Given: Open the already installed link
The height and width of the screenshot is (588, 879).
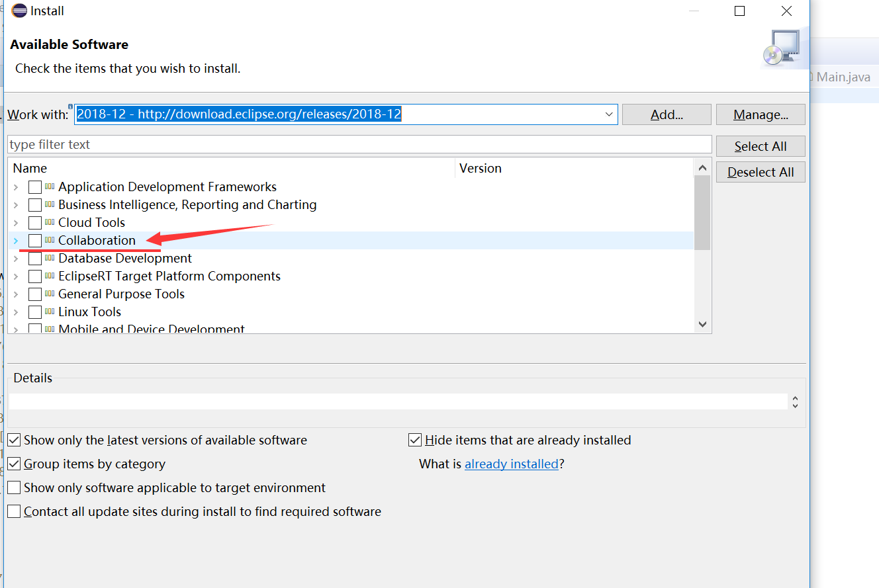Looking at the screenshot, I should point(511,464).
